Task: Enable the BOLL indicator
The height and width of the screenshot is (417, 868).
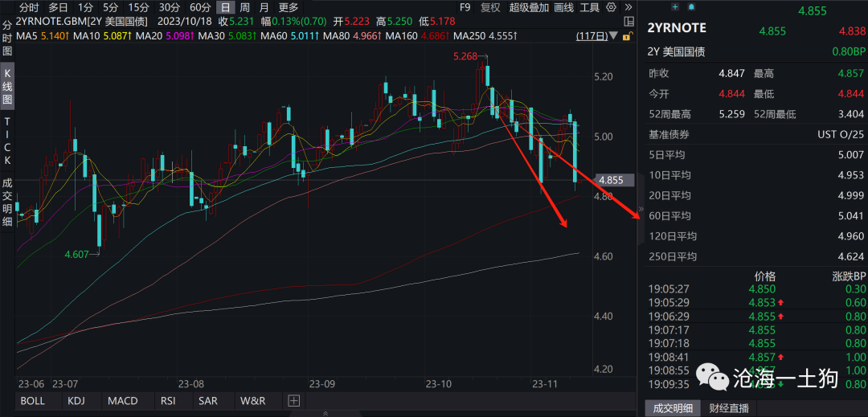Action: click(33, 400)
